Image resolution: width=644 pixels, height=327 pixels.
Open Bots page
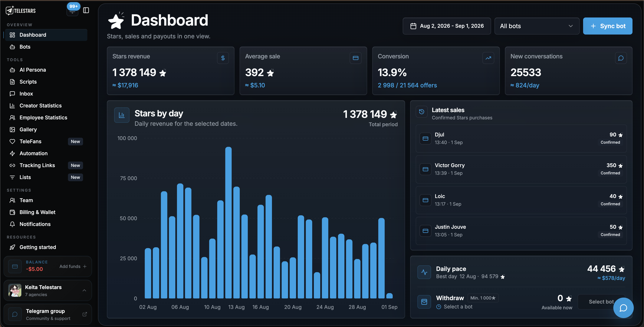coord(46,47)
